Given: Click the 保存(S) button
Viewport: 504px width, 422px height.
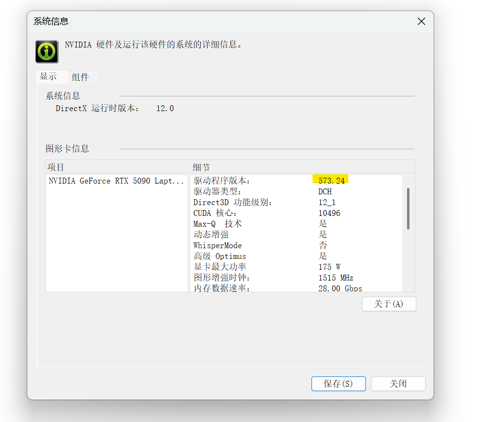Looking at the screenshot, I should pyautogui.click(x=338, y=384).
